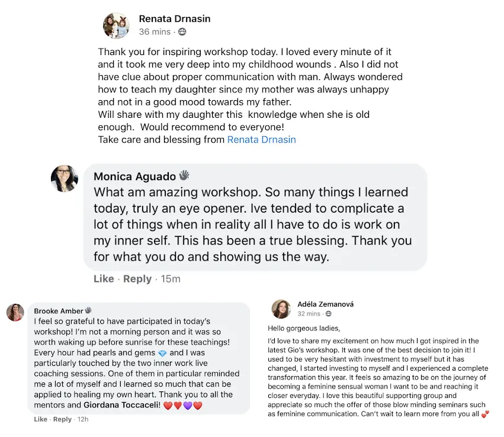Click Renata Drnasin's profile picture
Viewport: 504px width, 437px height.
(x=116, y=25)
